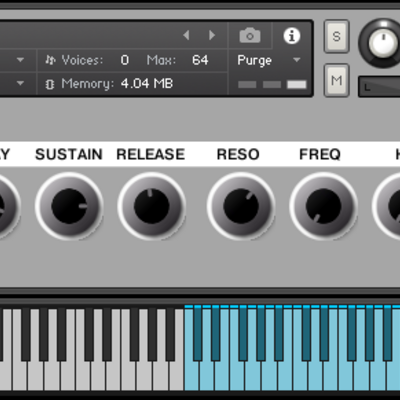Screen dimensions: 400x400
Task: Open the instrument info icon
Action: pos(292,36)
